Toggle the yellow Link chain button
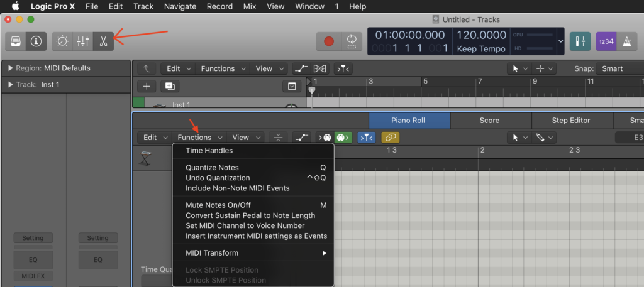This screenshot has width=644, height=287. tap(390, 138)
